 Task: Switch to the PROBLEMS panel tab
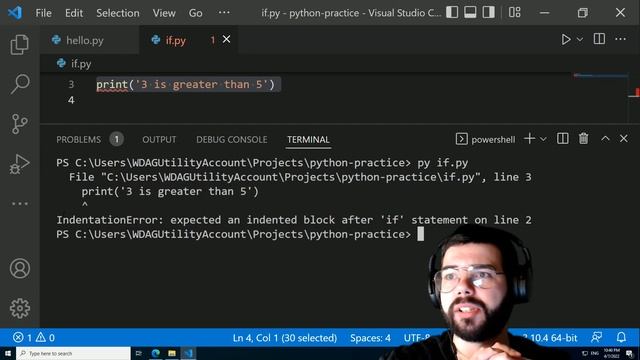click(x=78, y=140)
